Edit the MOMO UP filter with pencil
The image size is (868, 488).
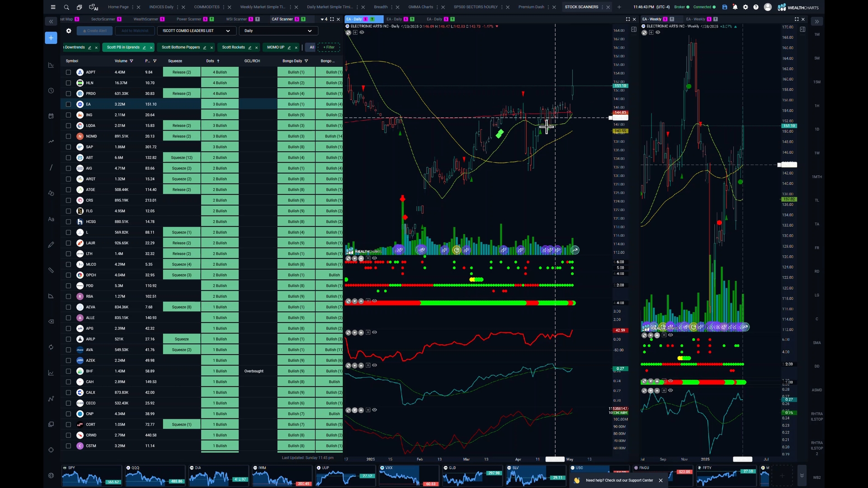(x=289, y=47)
